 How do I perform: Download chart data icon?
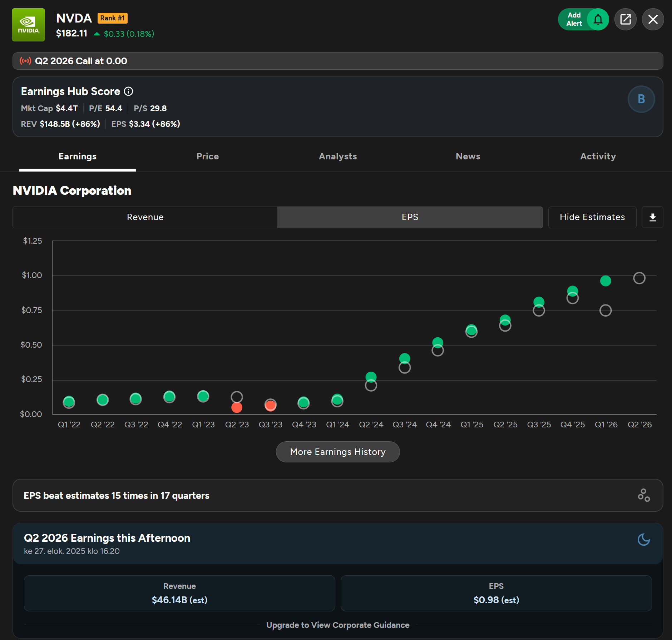653,217
